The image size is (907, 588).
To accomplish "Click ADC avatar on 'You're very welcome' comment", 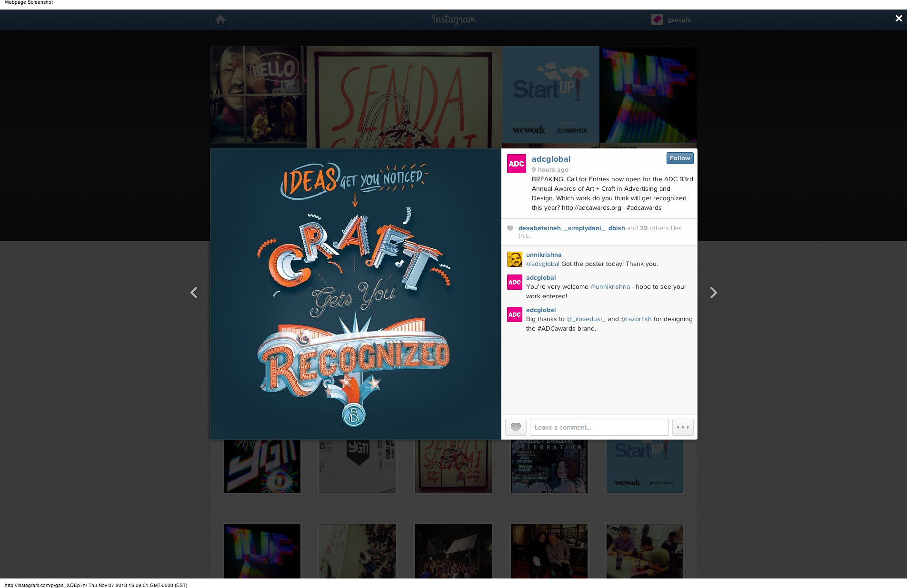I will point(515,282).
